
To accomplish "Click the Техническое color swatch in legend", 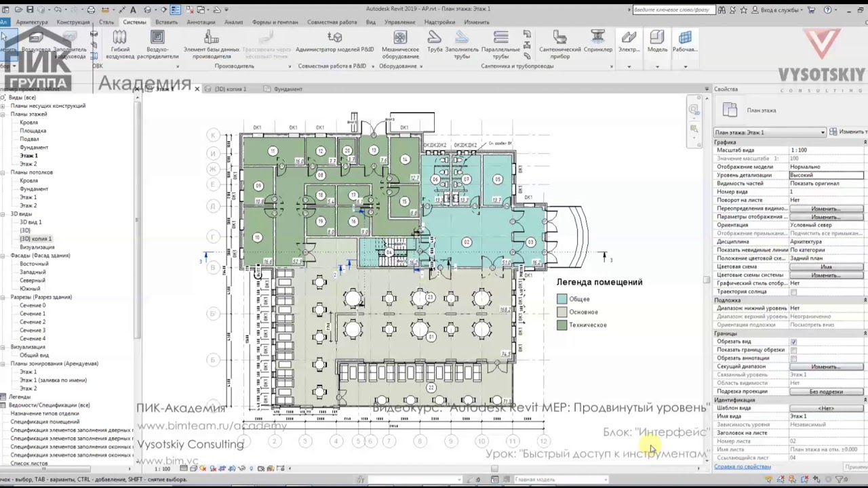I will coord(561,325).
